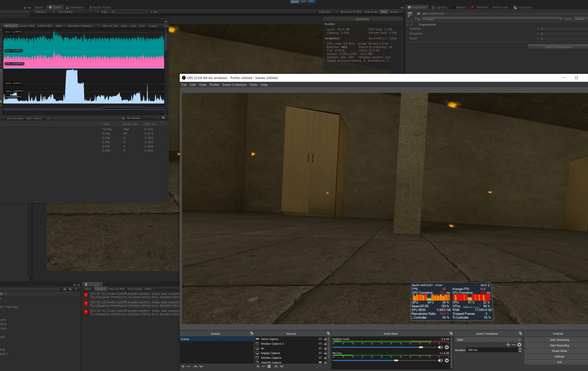Unlock the Game Capture source lock icon
The width and height of the screenshot is (588, 371).
(325, 339)
